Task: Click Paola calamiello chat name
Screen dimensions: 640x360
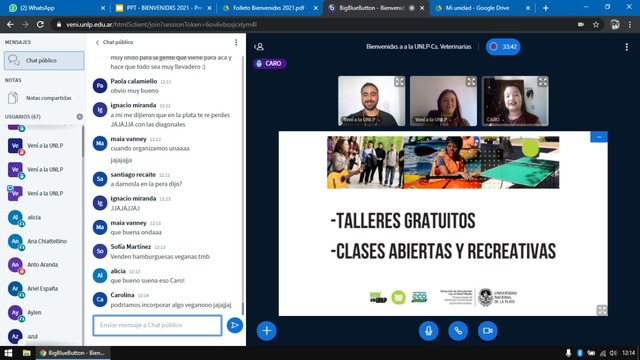Action: click(x=133, y=81)
